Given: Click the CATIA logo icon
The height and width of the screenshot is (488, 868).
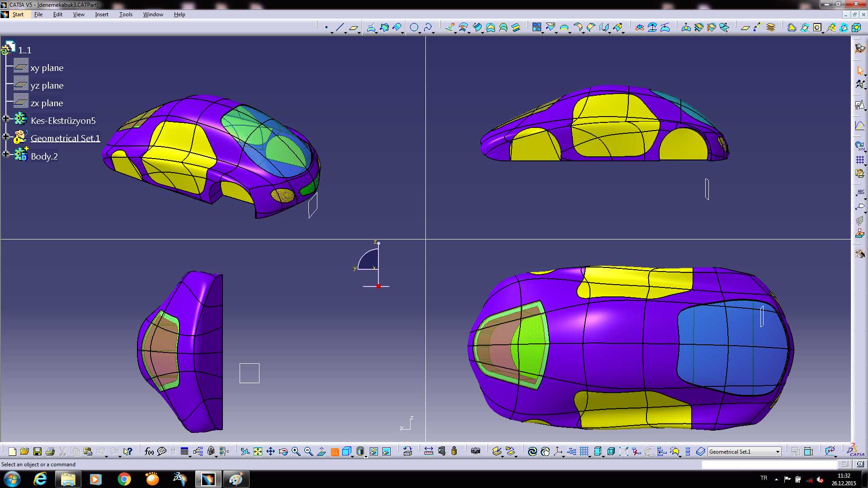Looking at the screenshot, I should click(855, 450).
